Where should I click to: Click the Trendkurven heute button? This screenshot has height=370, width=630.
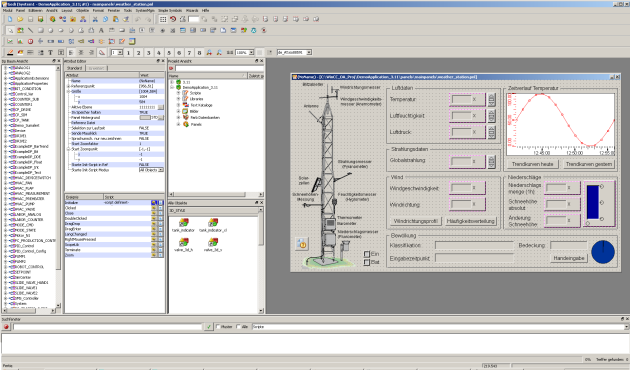tap(532, 164)
